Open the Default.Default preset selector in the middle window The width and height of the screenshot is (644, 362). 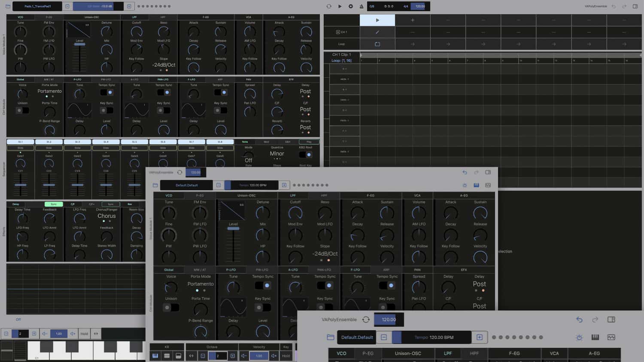(186, 185)
